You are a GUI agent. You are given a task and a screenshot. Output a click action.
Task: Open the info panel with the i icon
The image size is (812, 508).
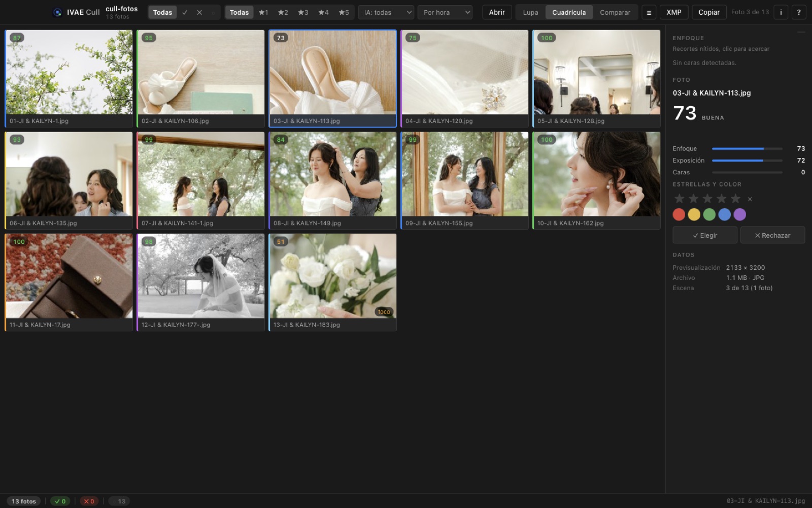781,12
